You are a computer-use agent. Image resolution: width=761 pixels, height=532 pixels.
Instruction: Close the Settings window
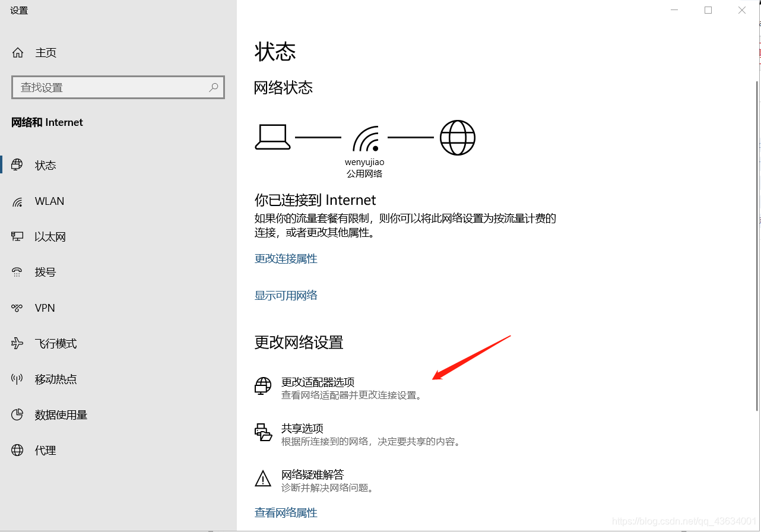point(742,10)
